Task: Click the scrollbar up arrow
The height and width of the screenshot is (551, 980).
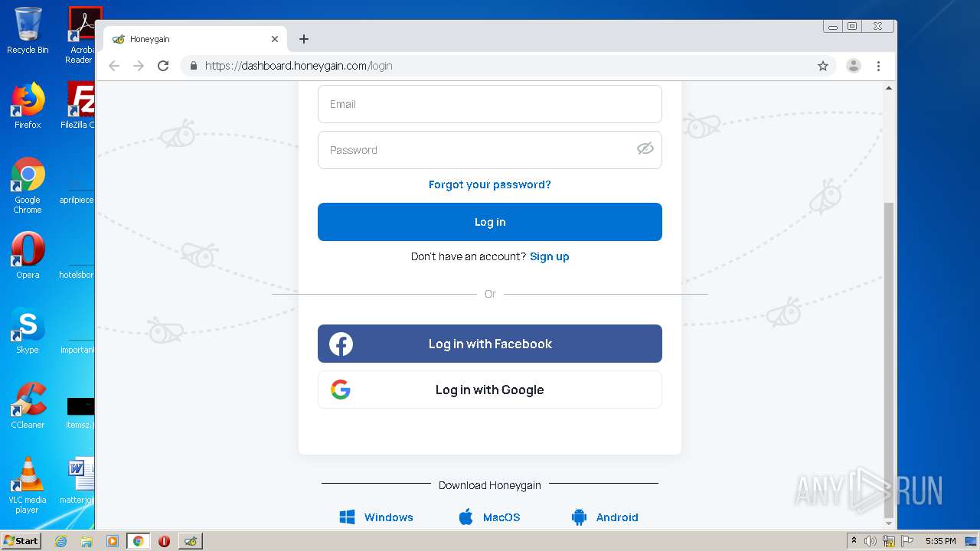Action: 889,88
